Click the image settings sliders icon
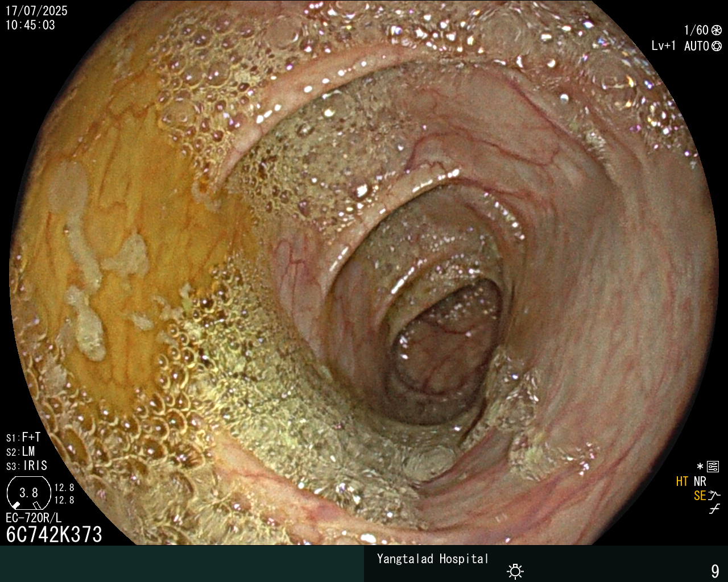This screenshot has width=728, height=582. pos(713,467)
